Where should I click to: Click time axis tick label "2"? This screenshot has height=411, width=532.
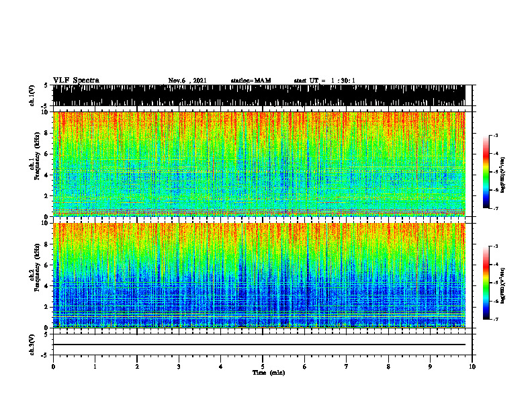pyautogui.click(x=137, y=367)
